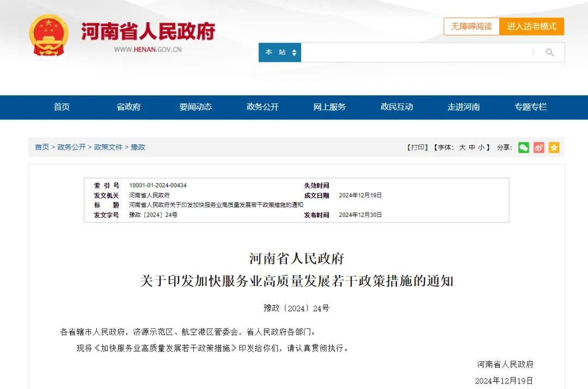This screenshot has width=588, height=389.
Task: Enable 无障碍阅读 accessibility reading mode
Action: click(471, 26)
